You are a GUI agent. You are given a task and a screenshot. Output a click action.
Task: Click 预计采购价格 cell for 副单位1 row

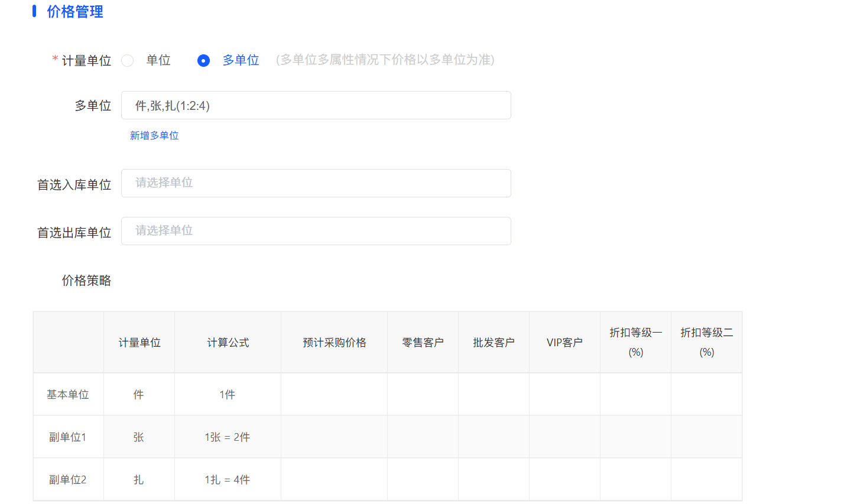point(334,437)
